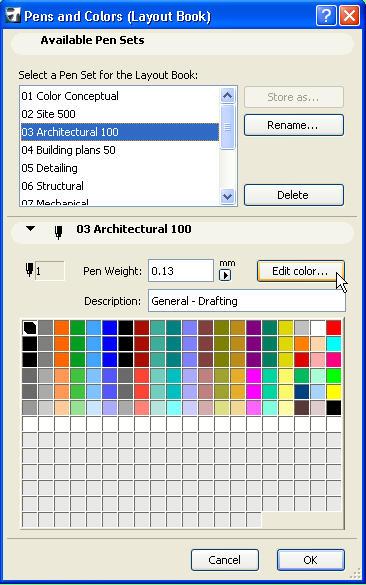Screen dimensions: 366x585
Task: Select the purple swatch in first row
Action: pos(253,328)
